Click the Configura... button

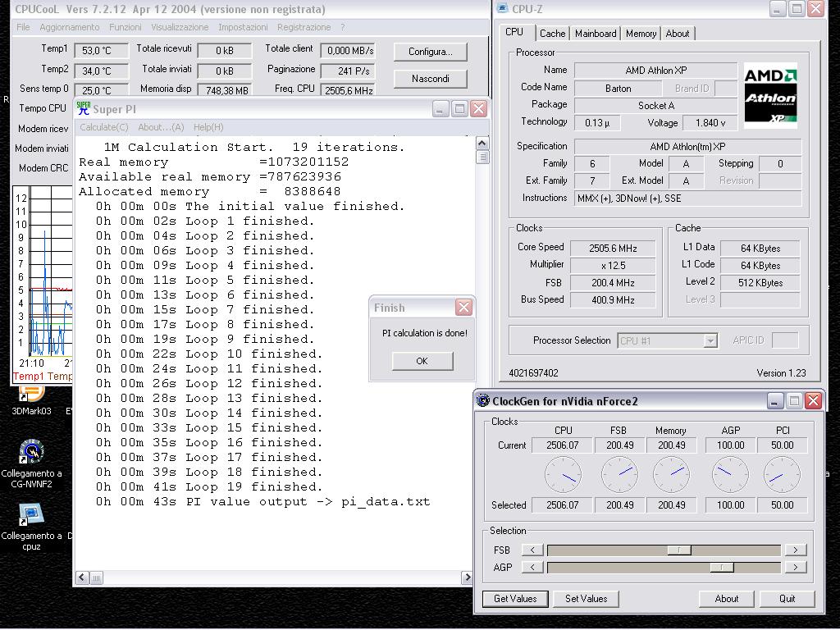tap(430, 52)
